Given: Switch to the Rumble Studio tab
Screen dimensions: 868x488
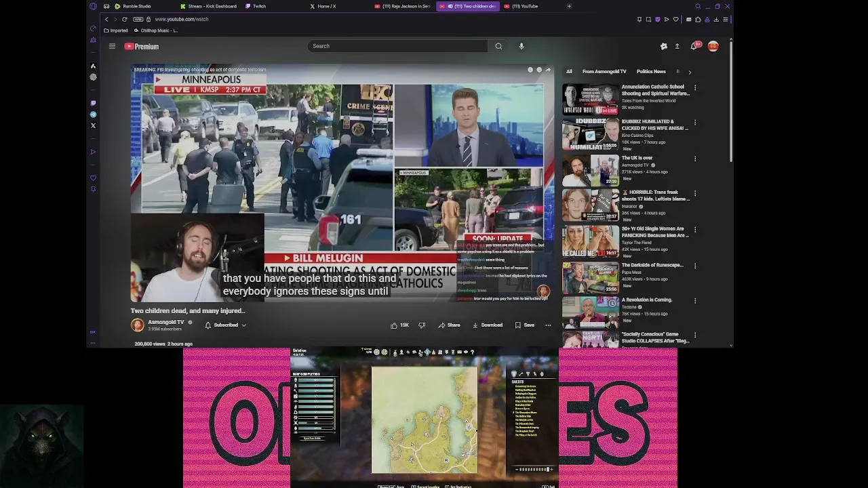Looking at the screenshot, I should [133, 6].
